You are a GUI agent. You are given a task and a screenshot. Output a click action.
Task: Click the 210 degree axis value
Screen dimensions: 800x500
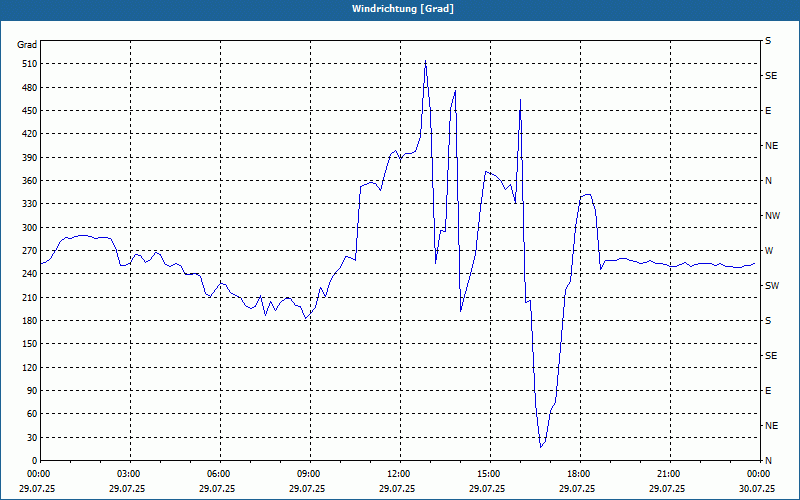coord(30,297)
